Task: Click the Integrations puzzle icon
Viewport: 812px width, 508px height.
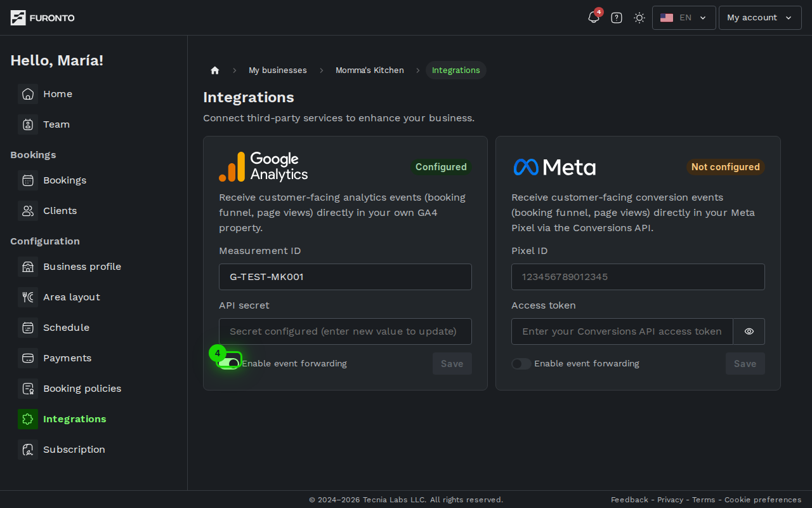Action: 28,419
